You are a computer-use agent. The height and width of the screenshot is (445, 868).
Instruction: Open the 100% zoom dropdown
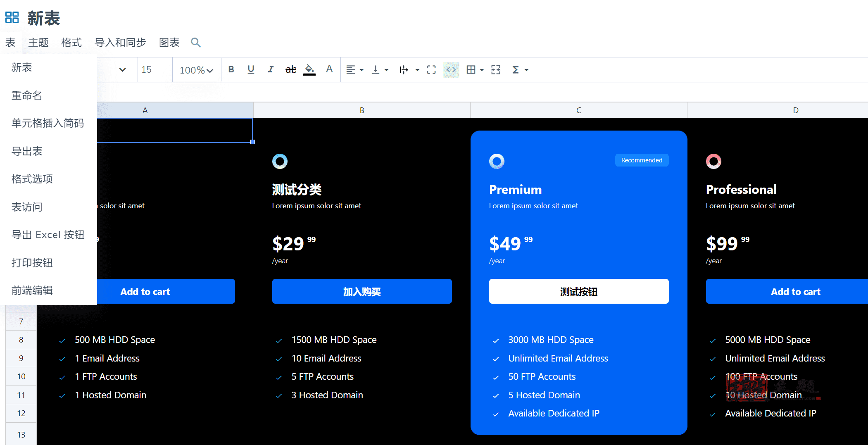[196, 70]
